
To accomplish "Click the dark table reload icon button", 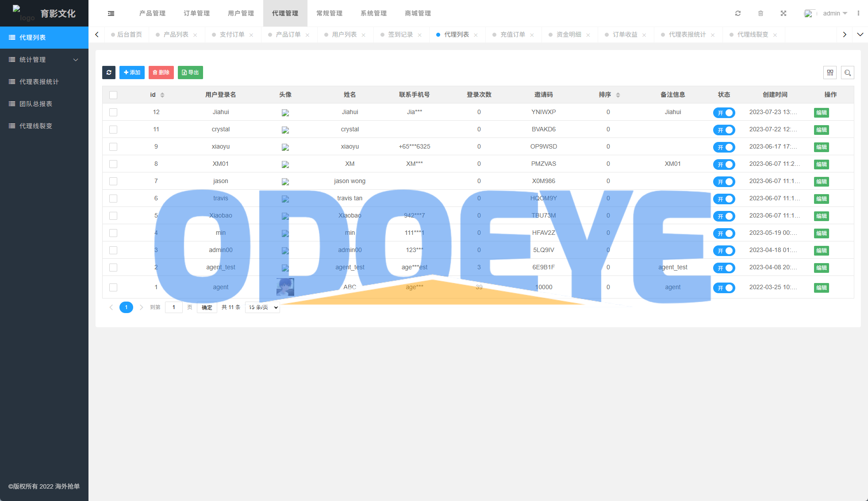I will click(109, 73).
